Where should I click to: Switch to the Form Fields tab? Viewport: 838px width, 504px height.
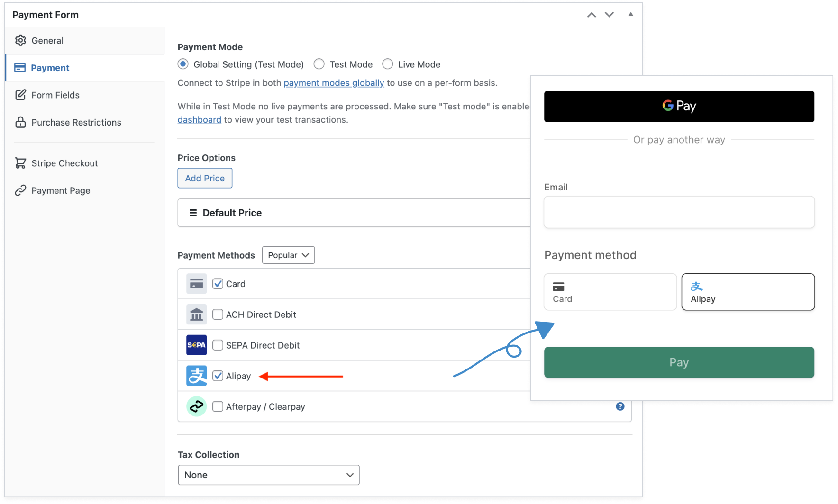55,95
